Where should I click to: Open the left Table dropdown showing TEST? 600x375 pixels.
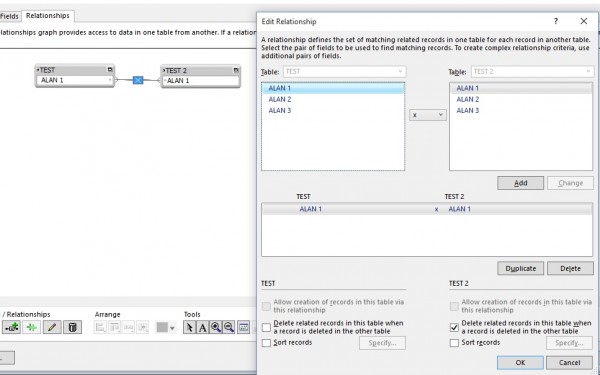[x=344, y=72]
